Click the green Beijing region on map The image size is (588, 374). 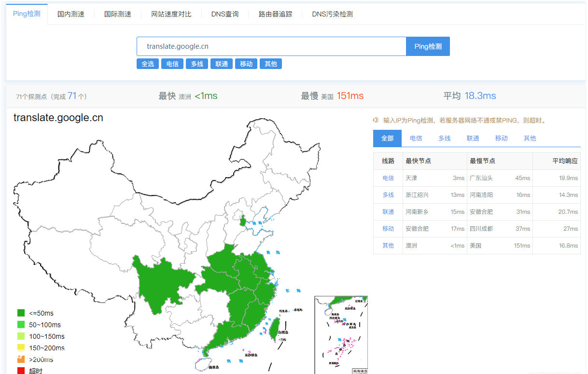click(244, 221)
